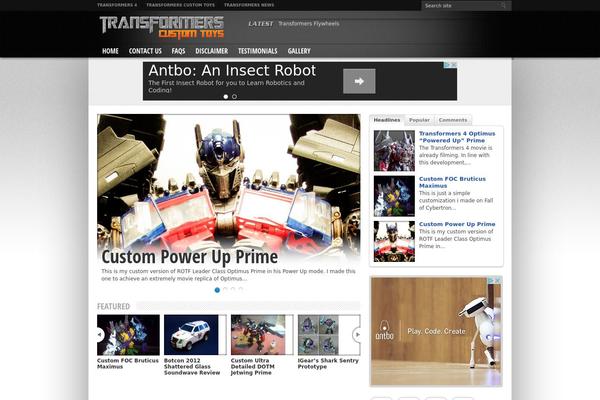Select the third slideshow dot
Image resolution: width=600 pixels, height=400 pixels.
coord(233,290)
